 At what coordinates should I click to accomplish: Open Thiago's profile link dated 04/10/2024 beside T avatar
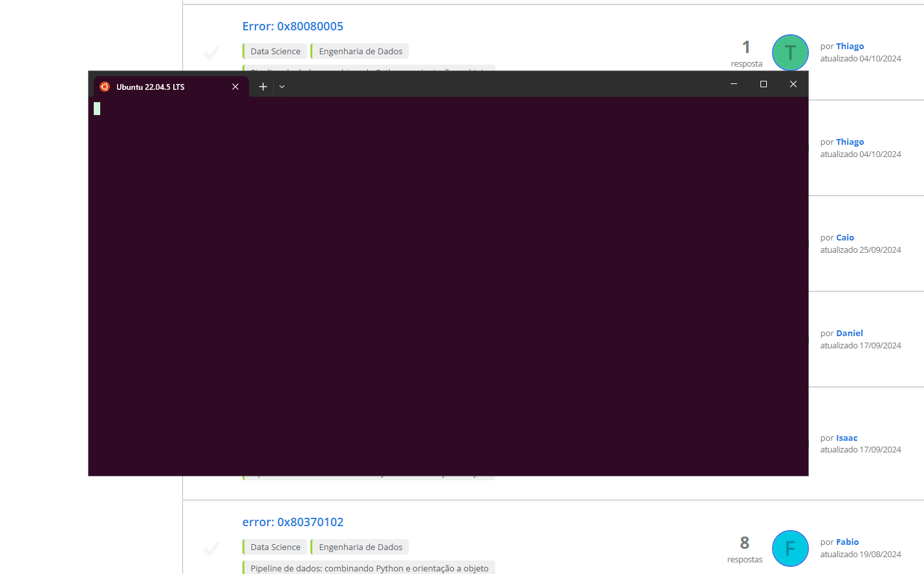(850, 47)
